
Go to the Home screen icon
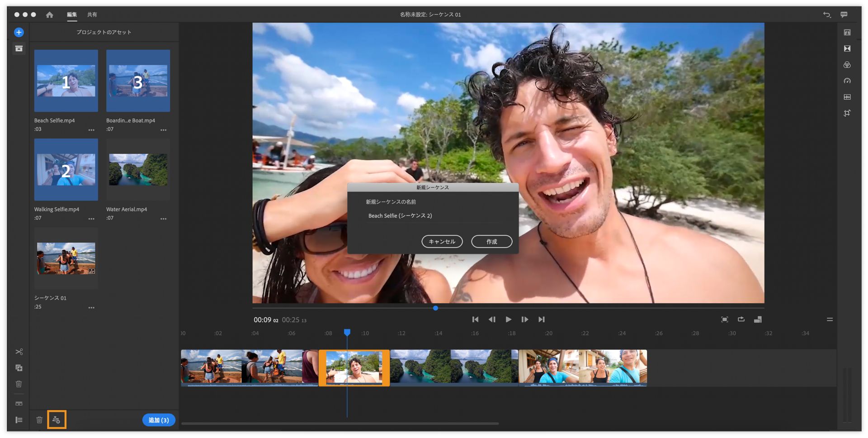(50, 14)
